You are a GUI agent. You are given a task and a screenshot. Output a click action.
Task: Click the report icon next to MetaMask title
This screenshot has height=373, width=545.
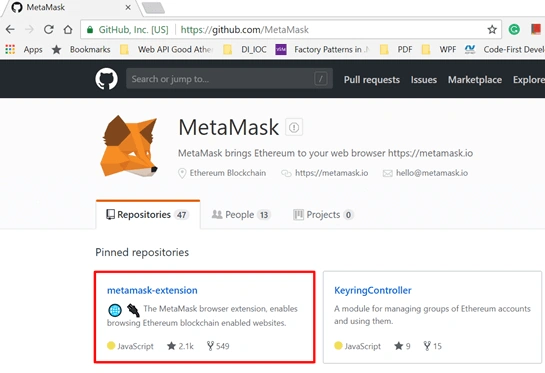(x=294, y=128)
